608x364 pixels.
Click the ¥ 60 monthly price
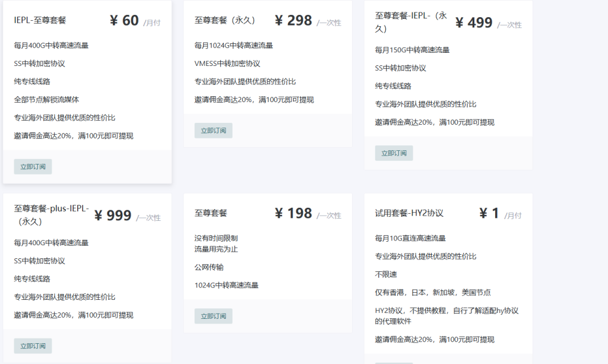[124, 21]
